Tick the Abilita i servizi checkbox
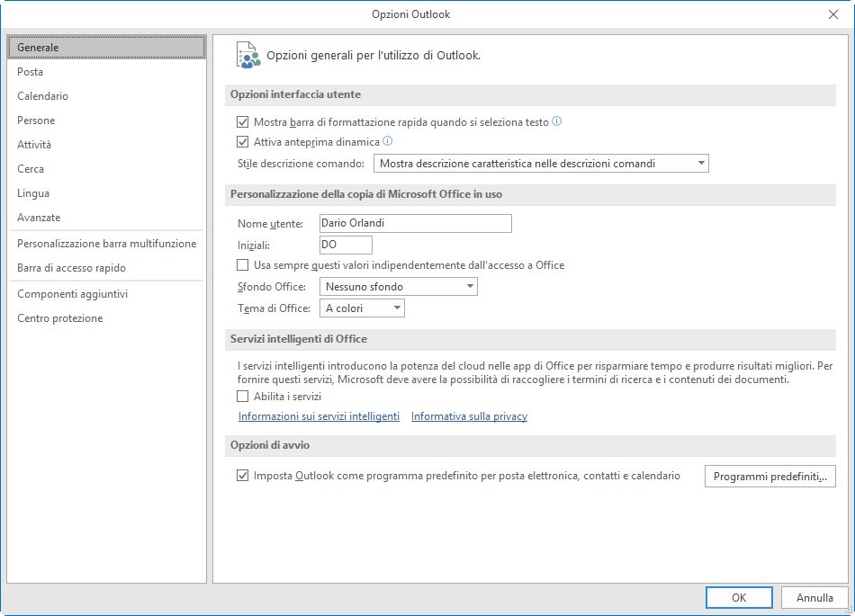855x616 pixels. pyautogui.click(x=242, y=397)
